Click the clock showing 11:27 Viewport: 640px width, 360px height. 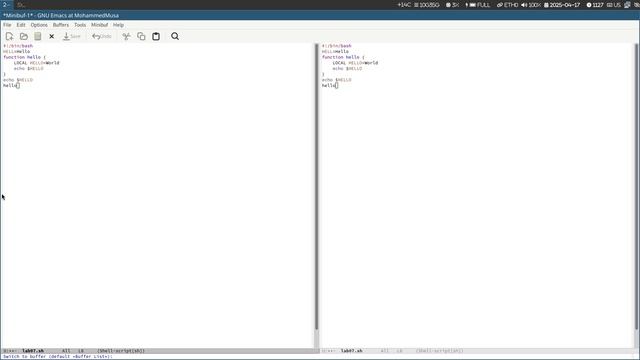[595, 5]
